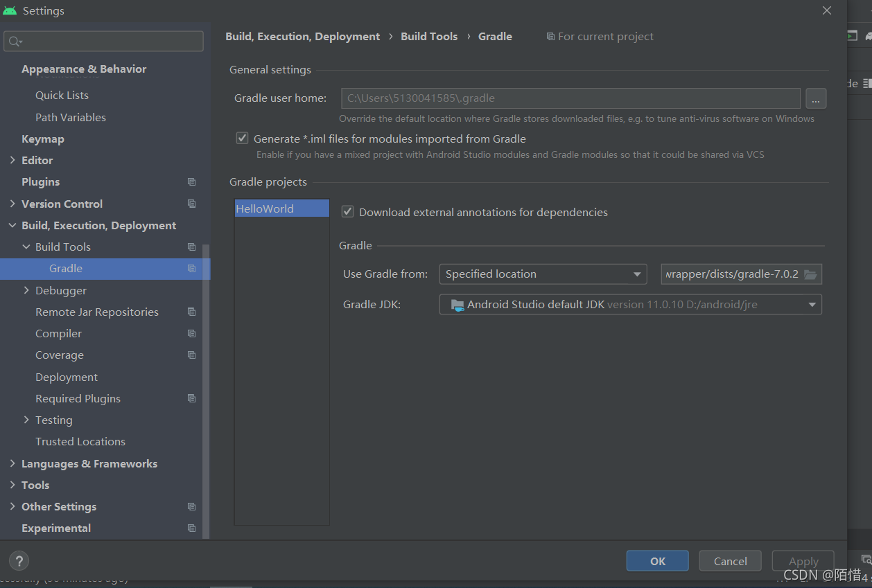Viewport: 872px width, 588px height.
Task: Collapse the Build Tools node arrow
Action: point(26,247)
